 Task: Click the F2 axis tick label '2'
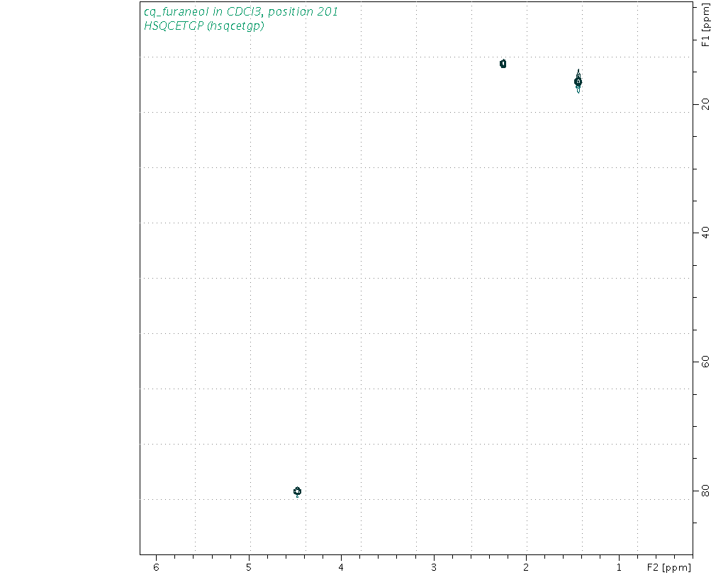pyautogui.click(x=526, y=567)
